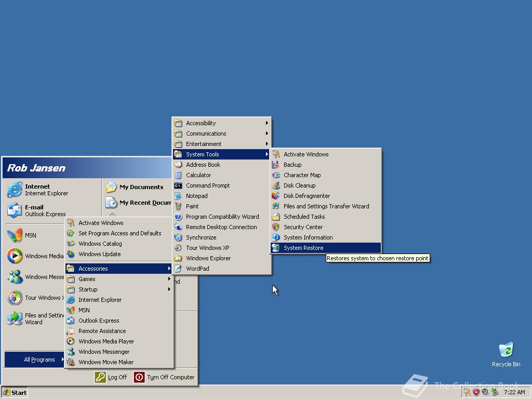
Task: Click the Log Off button
Action: point(111,377)
